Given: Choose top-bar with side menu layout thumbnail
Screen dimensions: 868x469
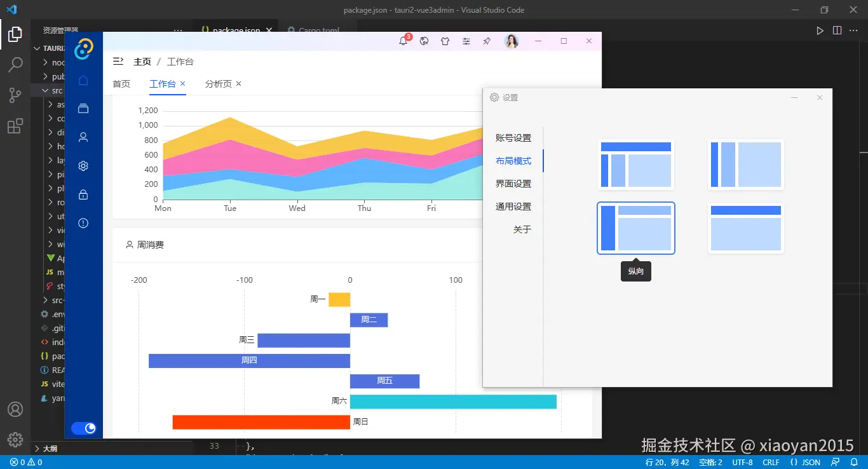Looking at the screenshot, I should [636, 165].
